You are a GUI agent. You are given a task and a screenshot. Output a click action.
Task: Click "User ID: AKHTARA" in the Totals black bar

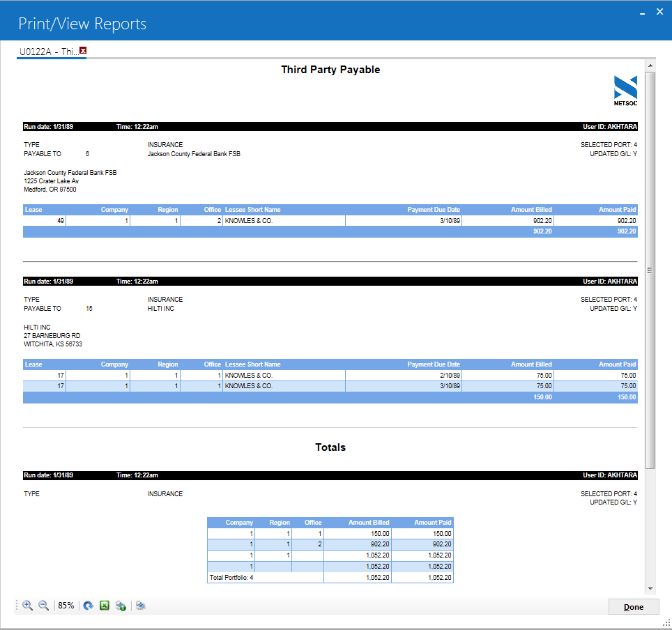(610, 475)
